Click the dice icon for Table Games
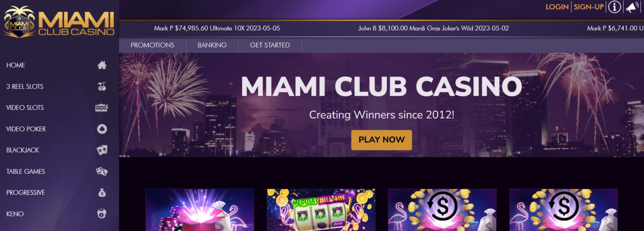Image resolution: width=644 pixels, height=231 pixels. click(102, 171)
